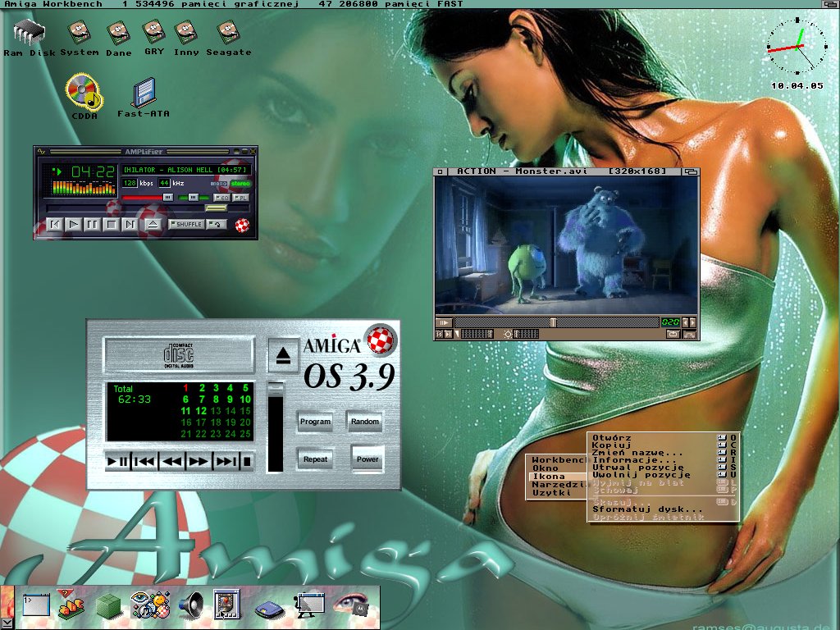Viewport: 840px width, 630px height.
Task: Click the analog clock on desktop
Action: pyautogui.click(x=797, y=47)
